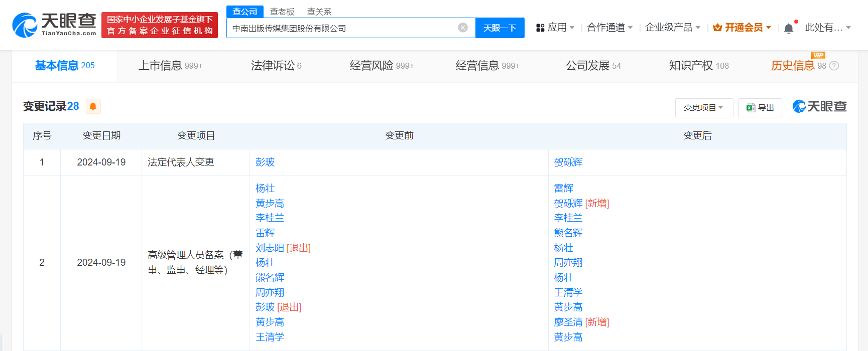
Task: Open 彭玻 link in 变更前 column, row 1
Action: click(265, 162)
